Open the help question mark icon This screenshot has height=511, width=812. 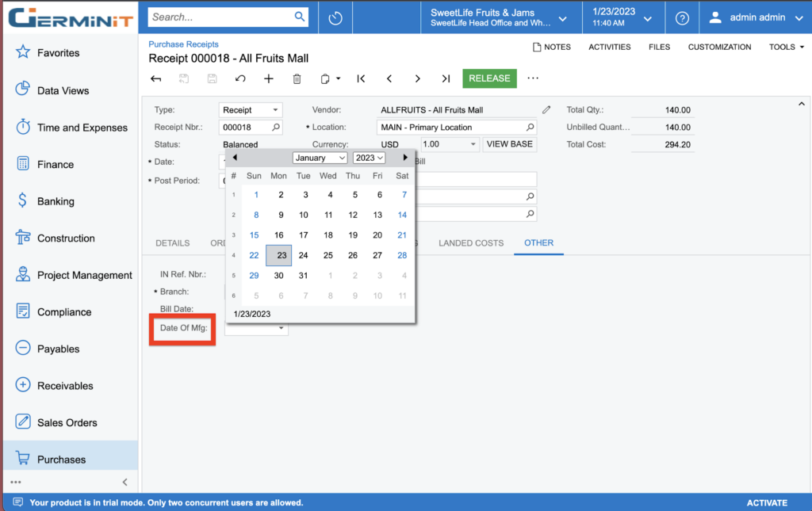(x=682, y=17)
